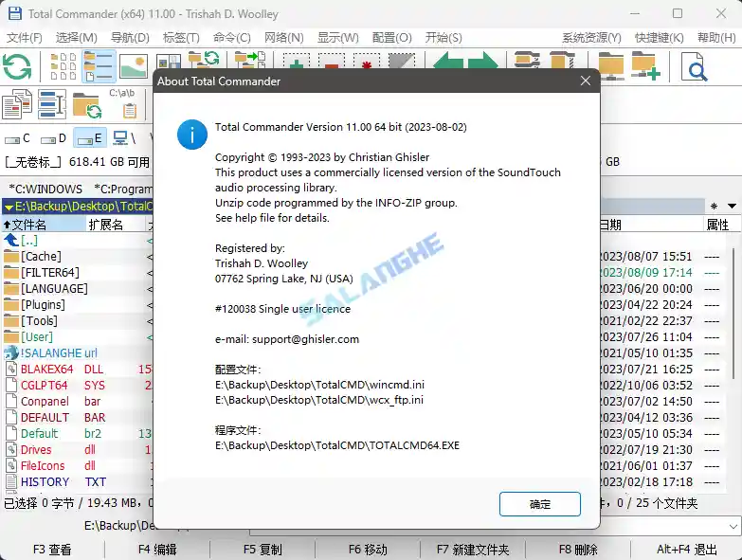The image size is (742, 560).
Task: Select the [LANGUAGE] folder row
Action: 78,288
